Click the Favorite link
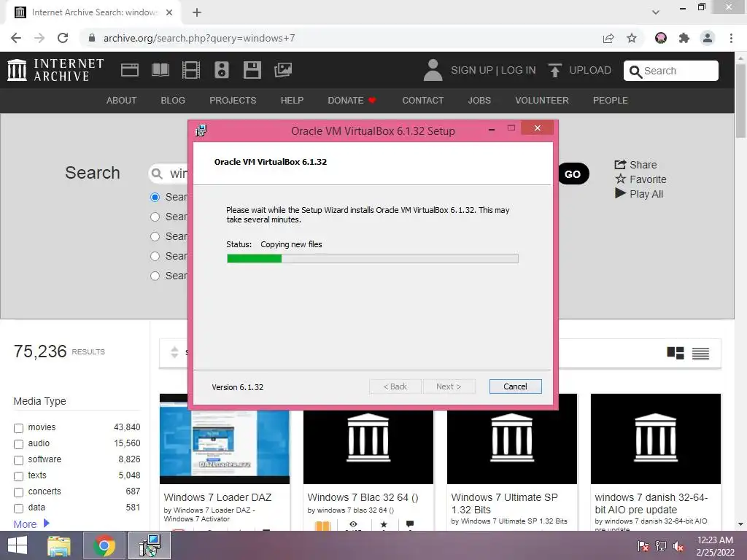747x560 pixels. click(640, 179)
